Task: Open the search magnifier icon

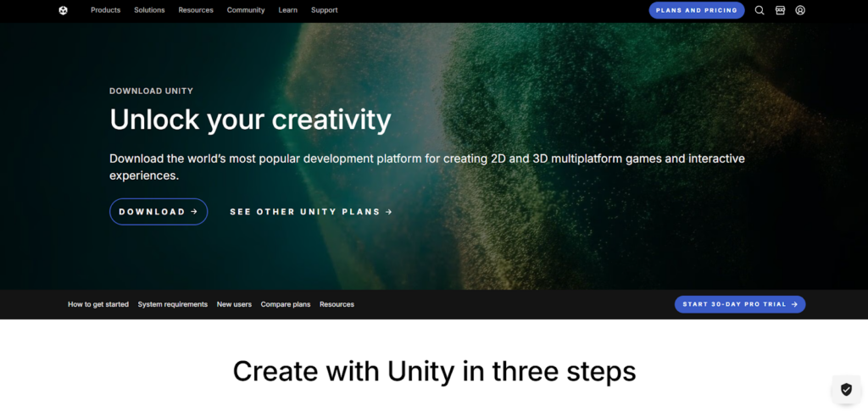Action: click(x=759, y=10)
